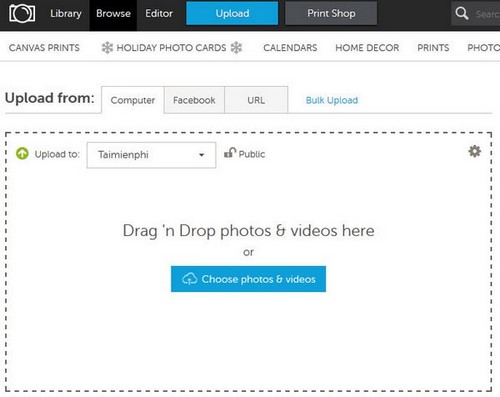Open the Editor menu item

point(159,14)
